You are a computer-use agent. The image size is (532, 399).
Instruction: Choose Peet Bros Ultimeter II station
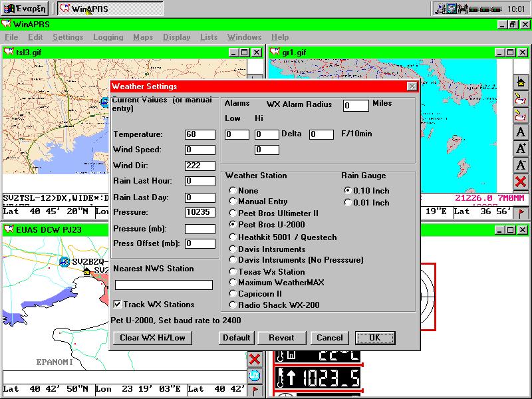[274, 213]
